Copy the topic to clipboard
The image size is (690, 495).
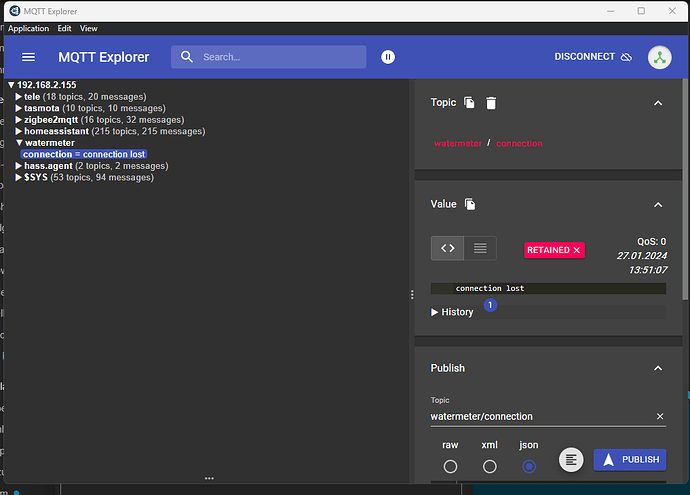coord(470,103)
